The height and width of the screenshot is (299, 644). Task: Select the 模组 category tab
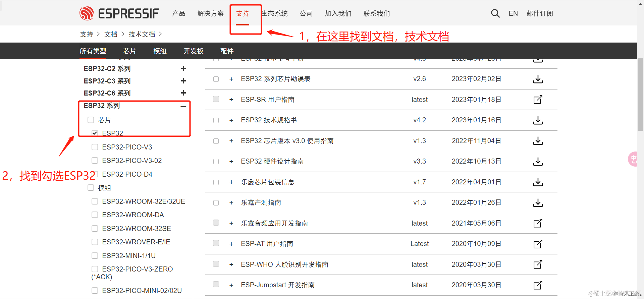(x=160, y=51)
